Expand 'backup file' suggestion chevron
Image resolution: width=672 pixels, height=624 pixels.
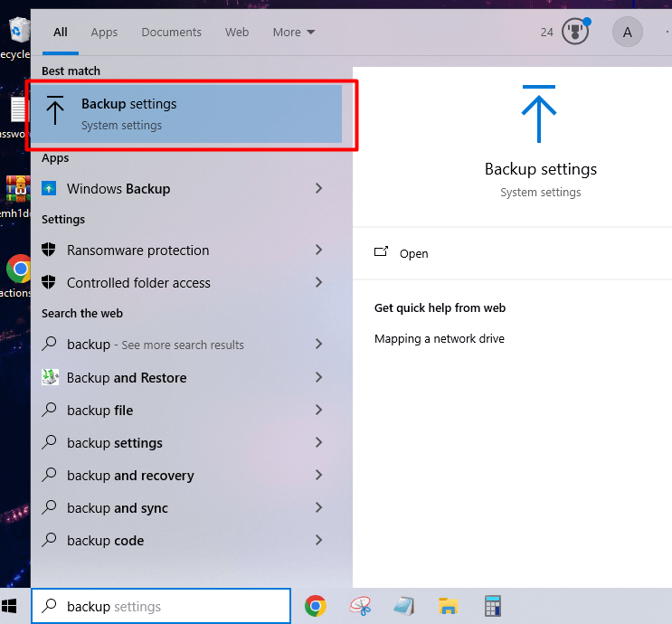coord(318,410)
